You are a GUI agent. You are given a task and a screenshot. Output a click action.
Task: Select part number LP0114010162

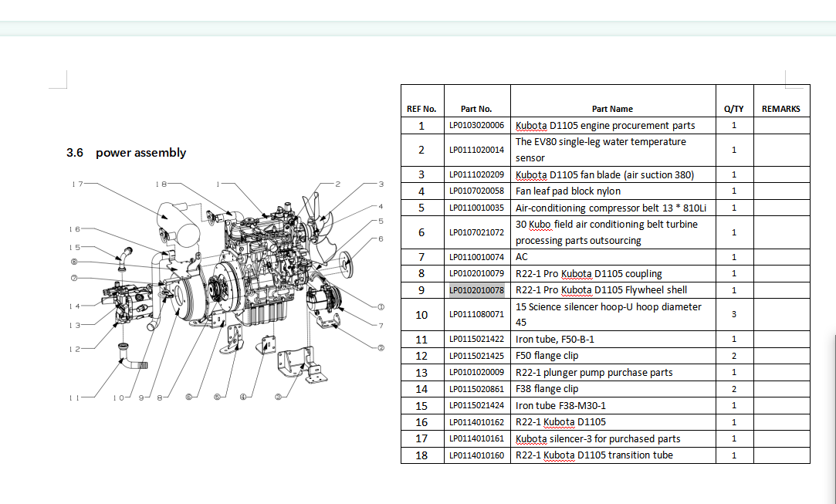click(x=476, y=422)
